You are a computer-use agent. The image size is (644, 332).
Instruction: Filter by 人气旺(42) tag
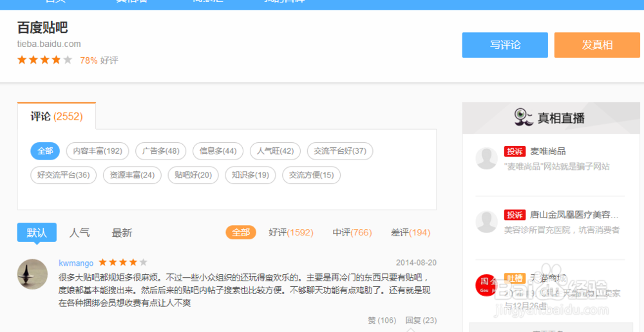(275, 151)
